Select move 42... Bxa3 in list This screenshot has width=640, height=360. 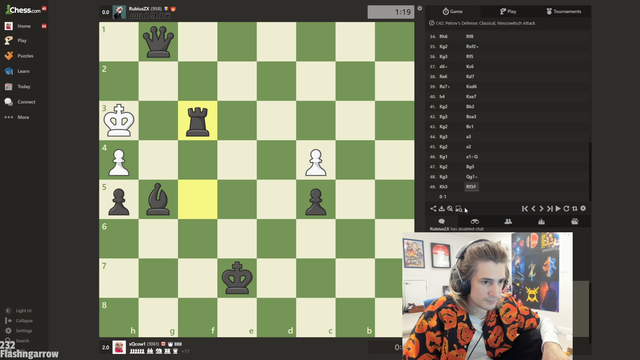coord(471,117)
